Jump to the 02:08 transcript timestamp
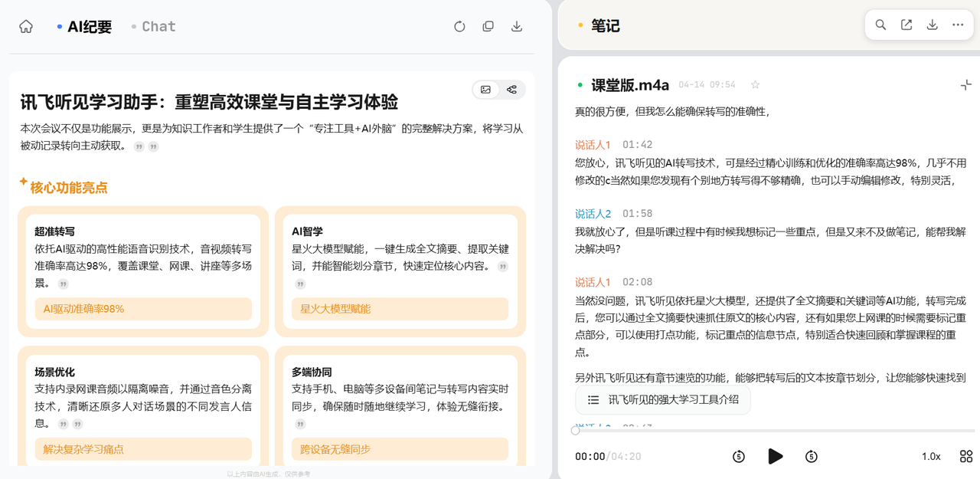The height and width of the screenshot is (479, 980). (637, 282)
